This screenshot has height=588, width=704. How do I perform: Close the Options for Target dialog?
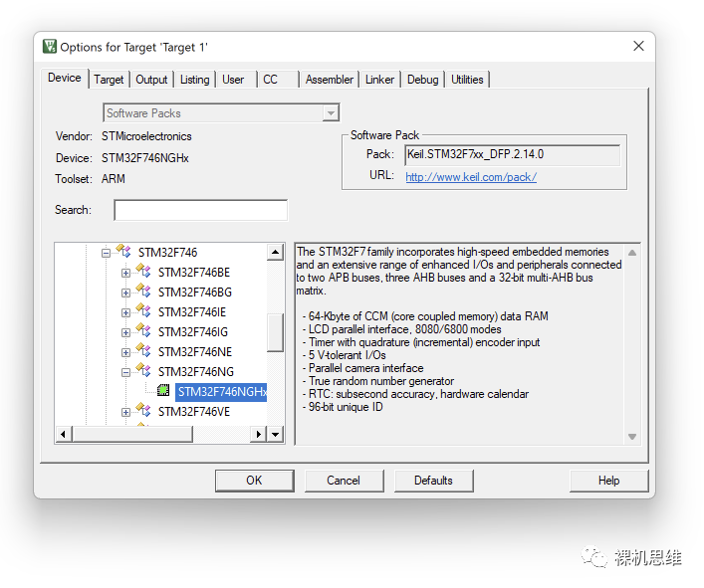click(x=638, y=46)
